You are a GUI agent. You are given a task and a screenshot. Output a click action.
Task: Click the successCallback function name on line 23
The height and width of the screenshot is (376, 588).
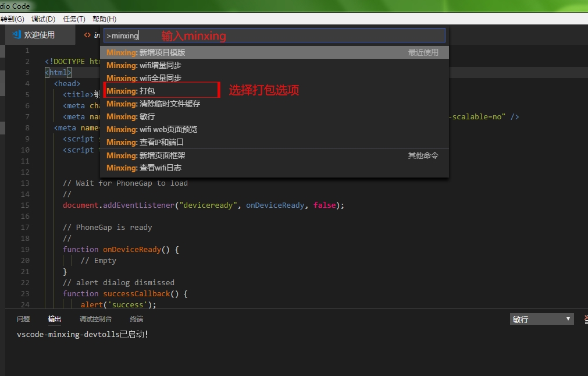[x=137, y=294]
